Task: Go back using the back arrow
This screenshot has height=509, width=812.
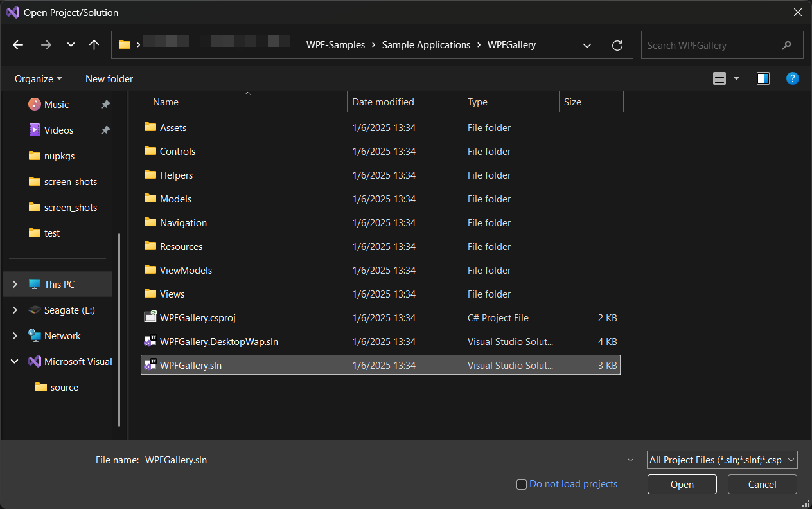Action: coord(18,45)
